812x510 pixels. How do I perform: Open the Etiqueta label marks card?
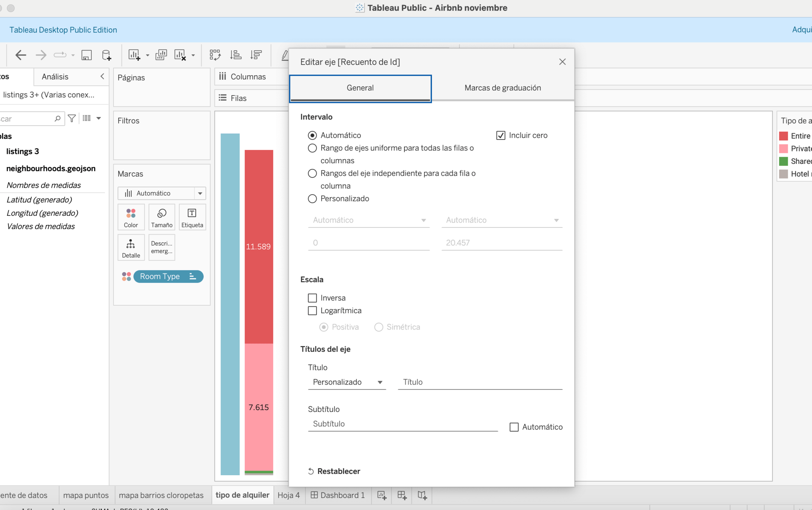click(192, 217)
